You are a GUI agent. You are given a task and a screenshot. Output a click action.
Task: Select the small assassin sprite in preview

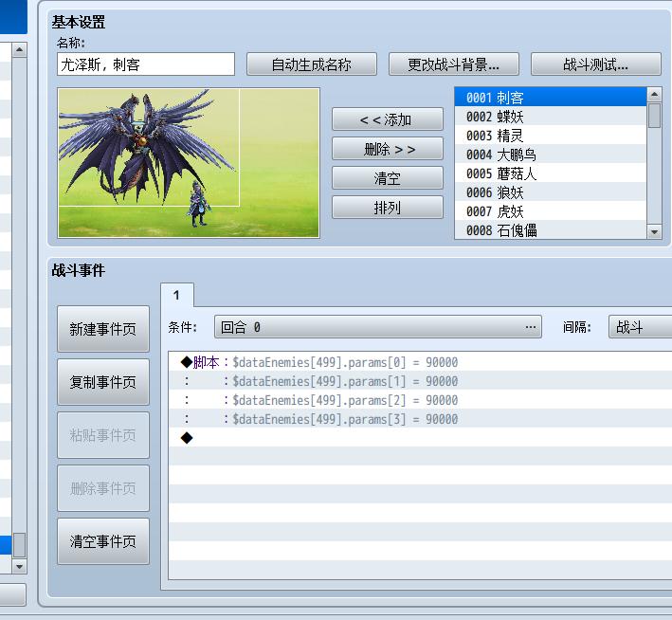pyautogui.click(x=198, y=204)
